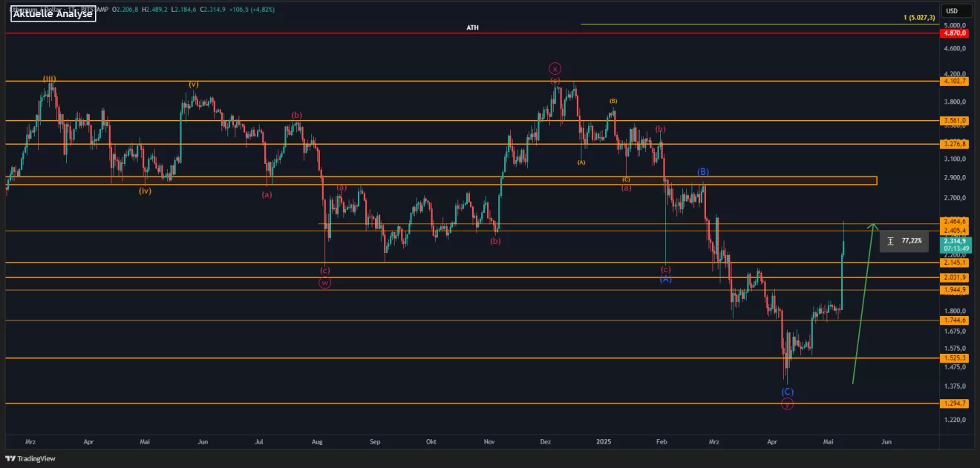
Task: Select the blue (C) wave label
Action: (787, 392)
